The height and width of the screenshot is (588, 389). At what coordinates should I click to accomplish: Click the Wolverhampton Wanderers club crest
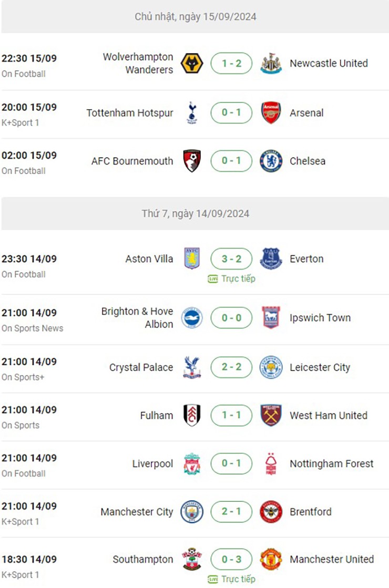click(191, 64)
